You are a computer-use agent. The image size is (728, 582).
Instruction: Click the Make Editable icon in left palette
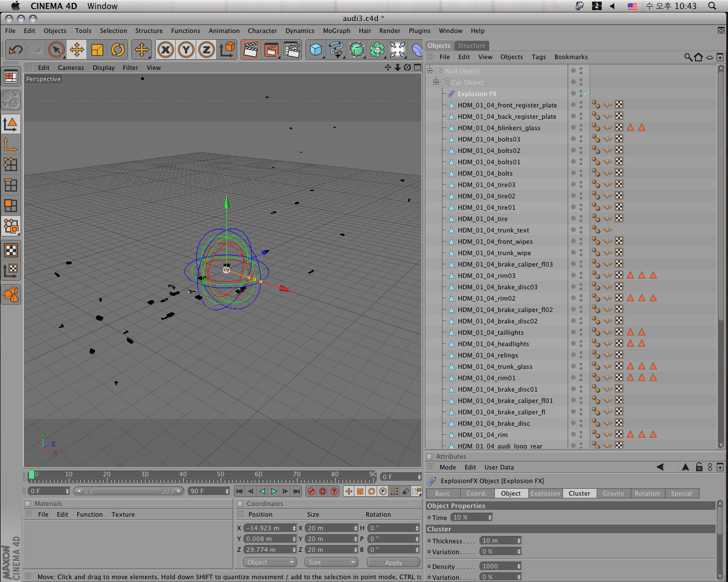pyautogui.click(x=11, y=99)
